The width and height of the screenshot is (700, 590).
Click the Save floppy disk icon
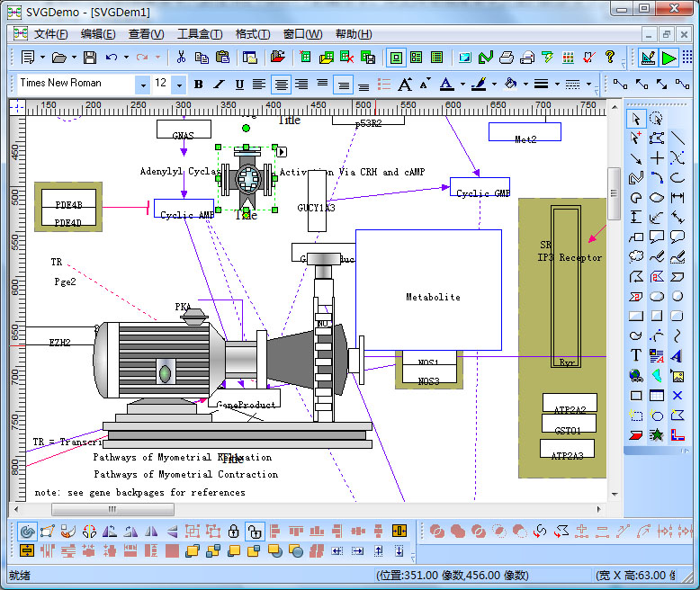coord(89,58)
